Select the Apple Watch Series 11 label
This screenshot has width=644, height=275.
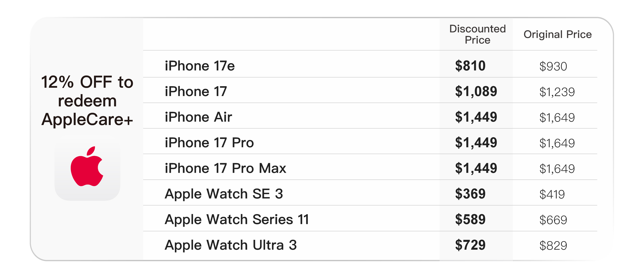pos(237,219)
